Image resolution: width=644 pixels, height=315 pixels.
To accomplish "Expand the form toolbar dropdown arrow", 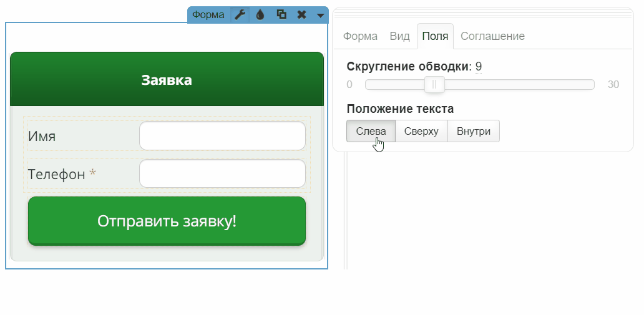I will (320, 15).
